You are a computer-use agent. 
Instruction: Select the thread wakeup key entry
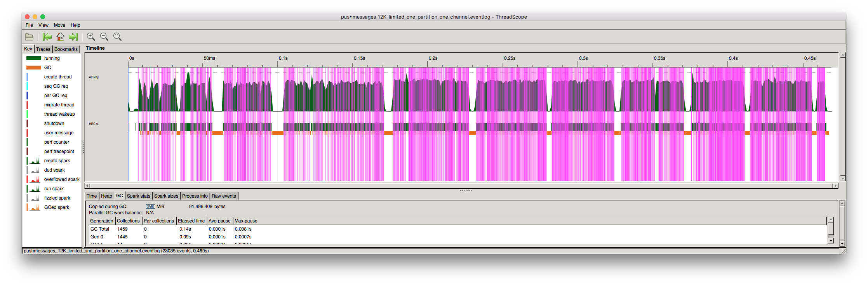coord(59,114)
